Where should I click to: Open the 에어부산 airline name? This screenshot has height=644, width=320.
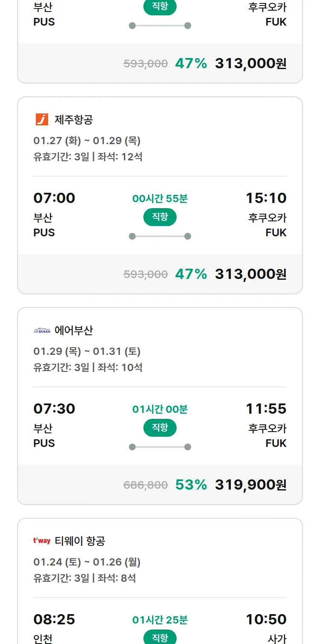point(74,331)
